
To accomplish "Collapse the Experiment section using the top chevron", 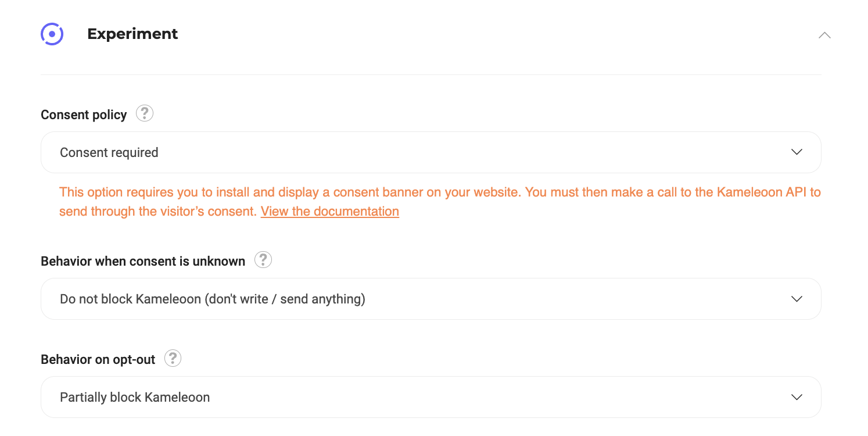I will pos(824,35).
